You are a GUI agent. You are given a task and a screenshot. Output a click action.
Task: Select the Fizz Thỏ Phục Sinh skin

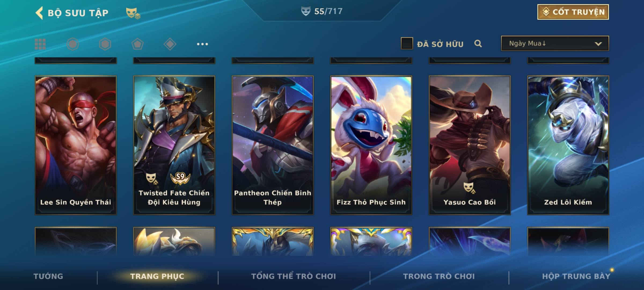[371, 145]
